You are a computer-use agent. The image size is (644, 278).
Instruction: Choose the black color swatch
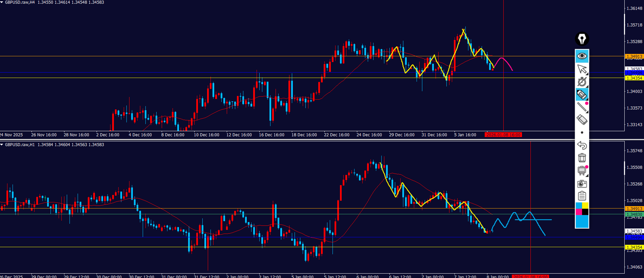pyautogui.click(x=585, y=212)
